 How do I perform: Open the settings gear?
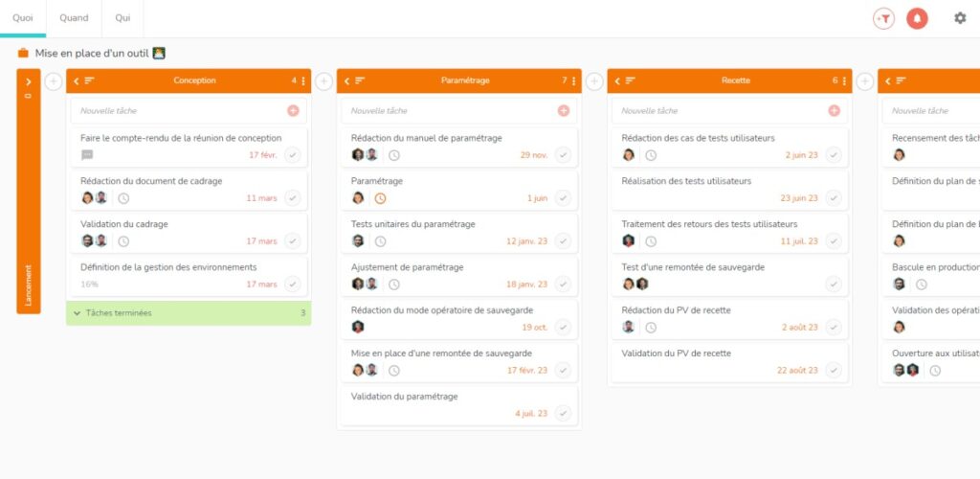point(960,18)
